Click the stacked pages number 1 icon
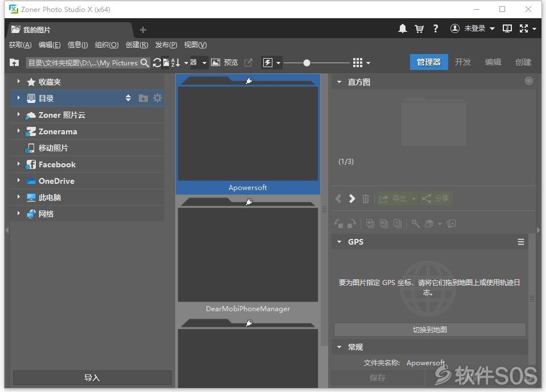This screenshot has height=392, width=546. (x=398, y=224)
